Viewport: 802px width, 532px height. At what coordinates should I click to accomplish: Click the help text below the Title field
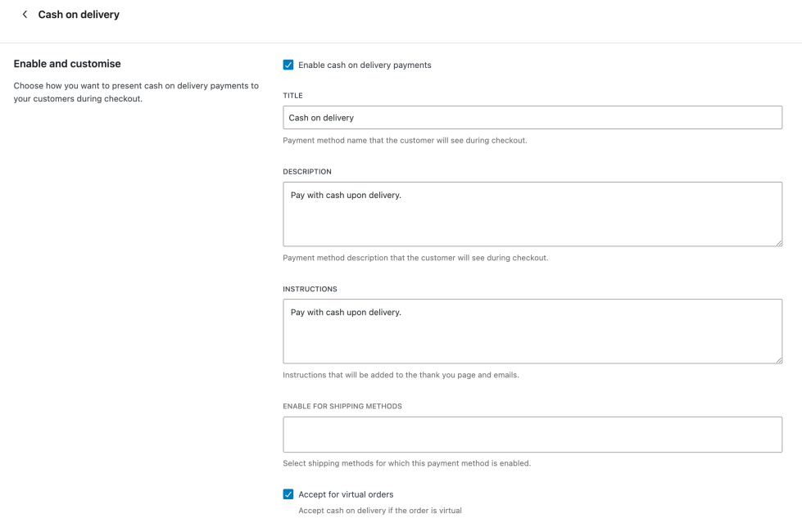pos(405,140)
